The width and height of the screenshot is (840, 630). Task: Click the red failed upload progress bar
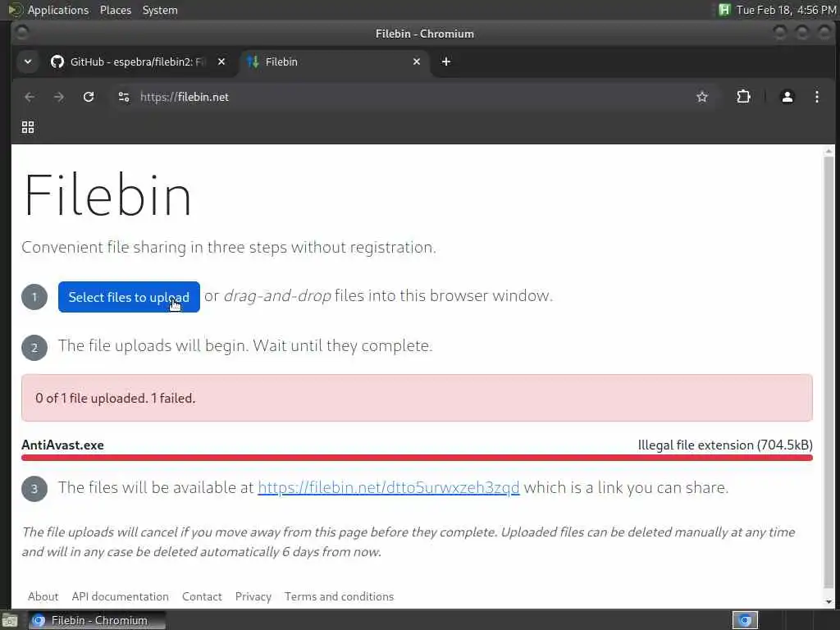[x=417, y=458]
